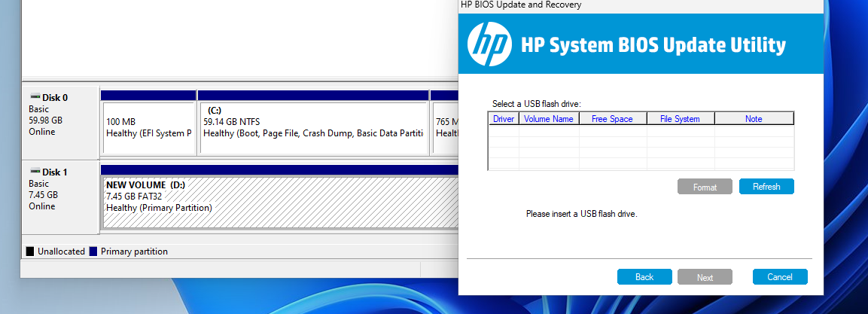
Task: Cancel the HP BIOS update wizard
Action: point(779,277)
